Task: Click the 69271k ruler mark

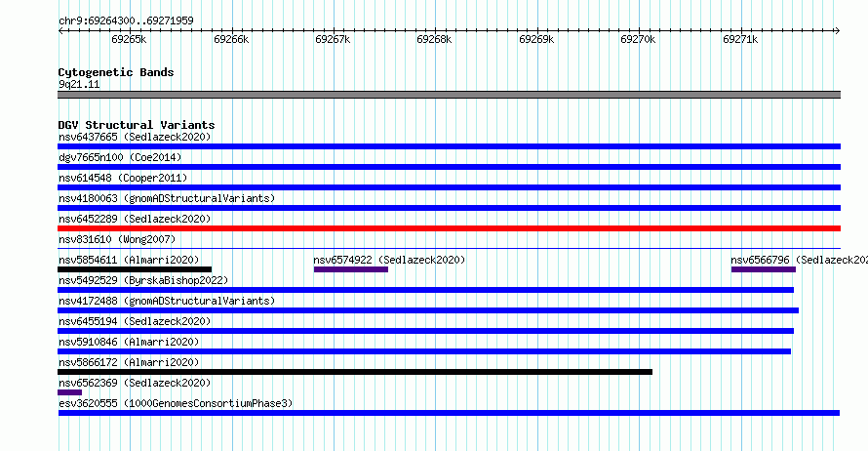Action: pos(740,39)
